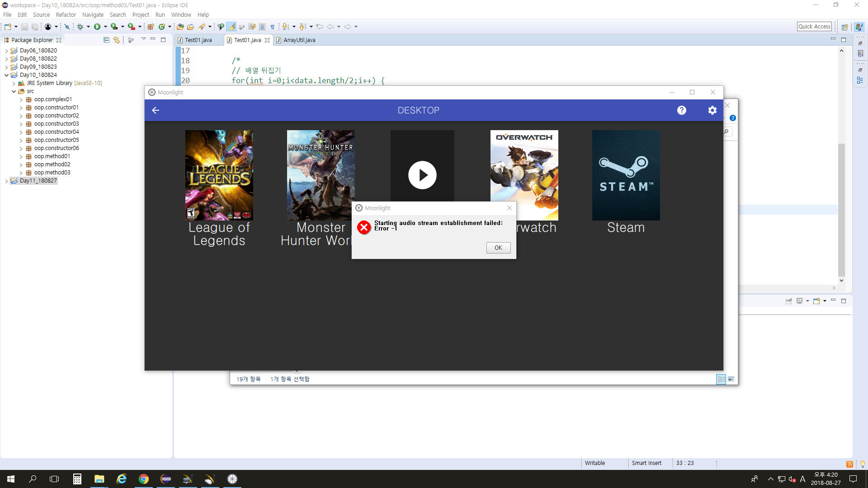Open Moonlight help question mark icon
Image resolution: width=868 pixels, height=488 pixels.
tap(682, 110)
